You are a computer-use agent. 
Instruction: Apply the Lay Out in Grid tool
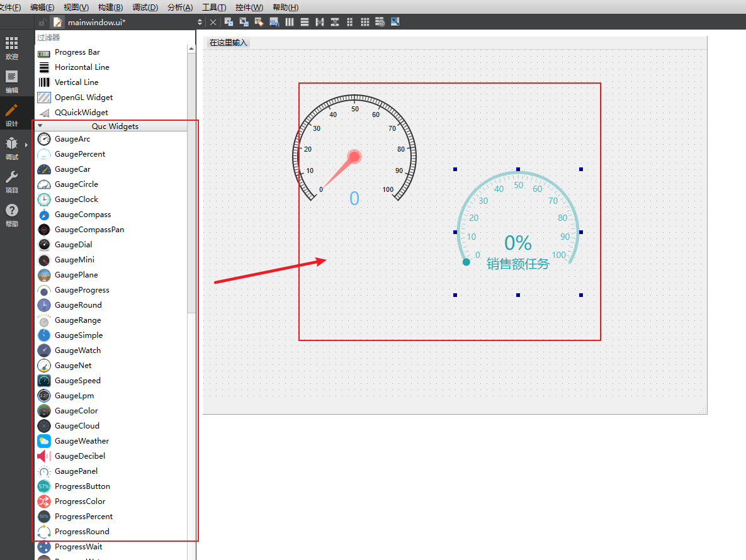[365, 22]
